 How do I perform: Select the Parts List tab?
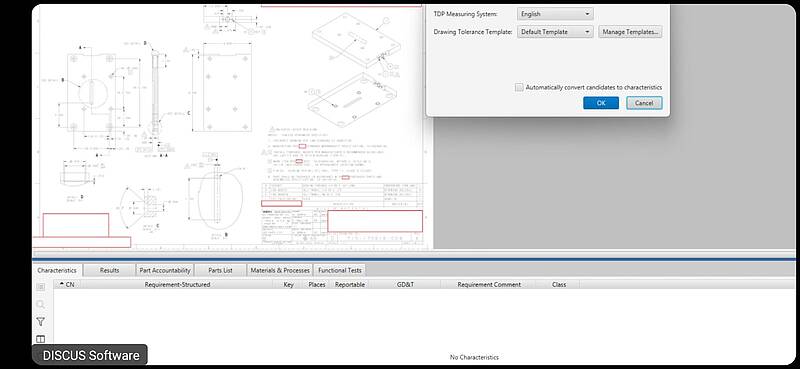point(220,270)
